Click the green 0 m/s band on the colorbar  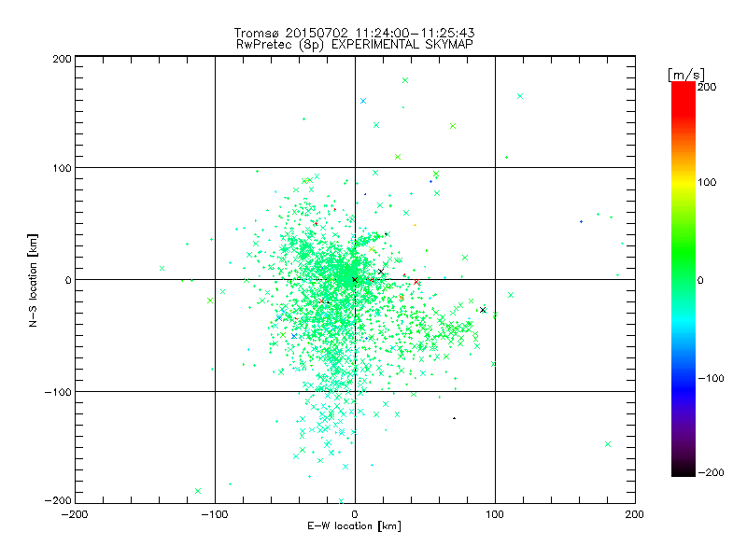[684, 279]
